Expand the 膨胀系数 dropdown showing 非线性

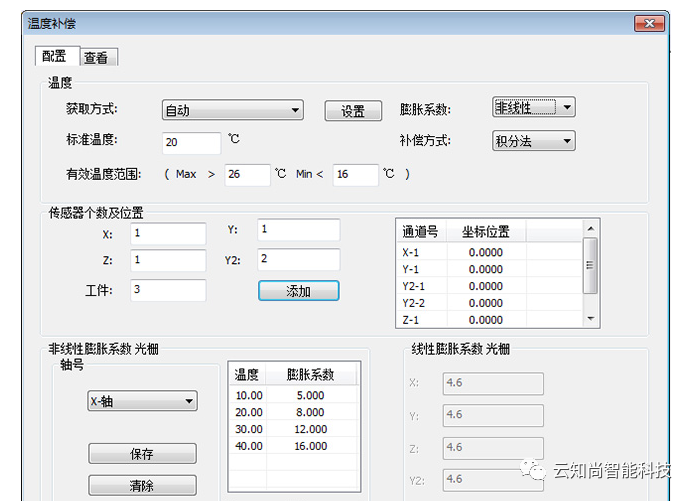point(533,108)
